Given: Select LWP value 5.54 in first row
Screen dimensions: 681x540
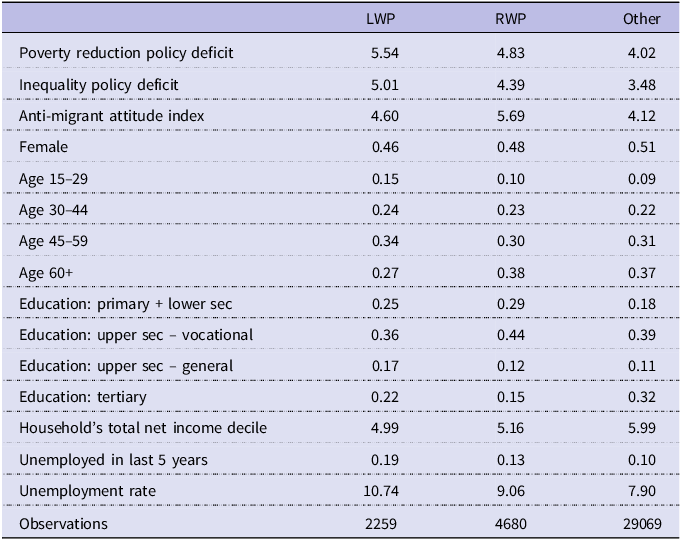Looking at the screenshot, I should tap(385, 53).
